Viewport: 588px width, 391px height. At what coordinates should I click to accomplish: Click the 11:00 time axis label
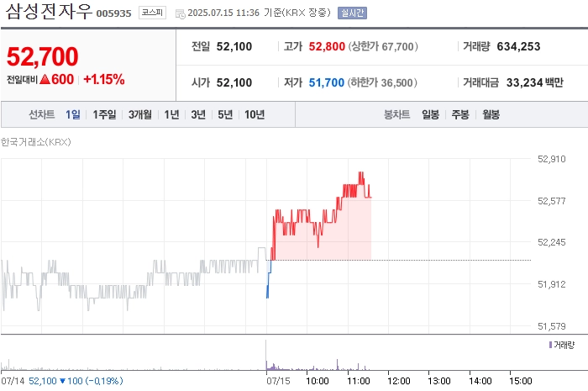pyautogui.click(x=359, y=381)
